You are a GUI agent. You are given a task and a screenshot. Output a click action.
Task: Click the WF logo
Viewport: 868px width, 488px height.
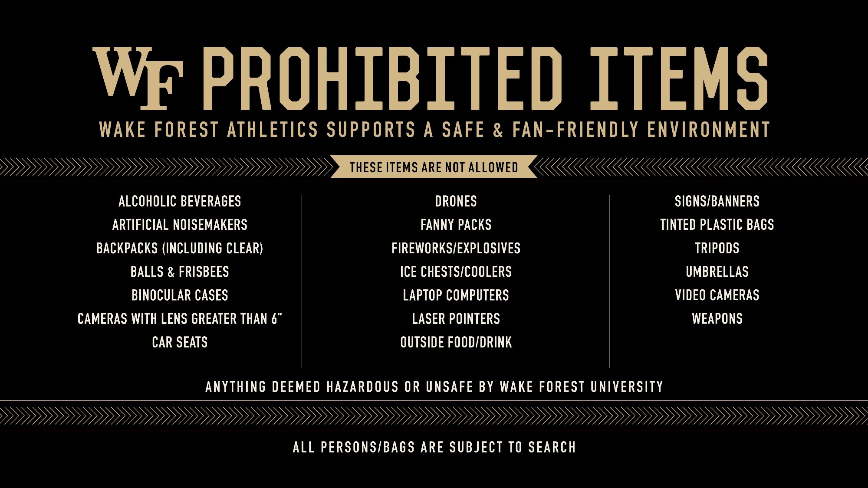[x=138, y=78]
